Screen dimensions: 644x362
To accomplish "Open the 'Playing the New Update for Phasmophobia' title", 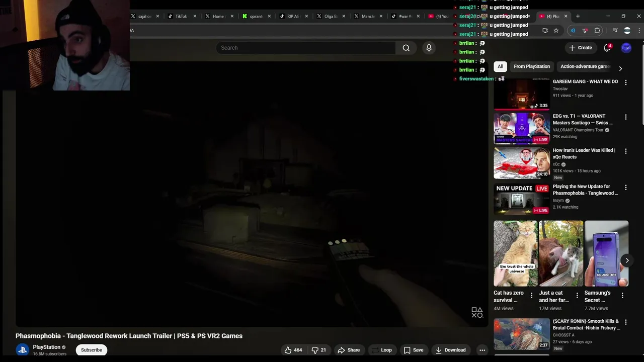I will [586, 190].
